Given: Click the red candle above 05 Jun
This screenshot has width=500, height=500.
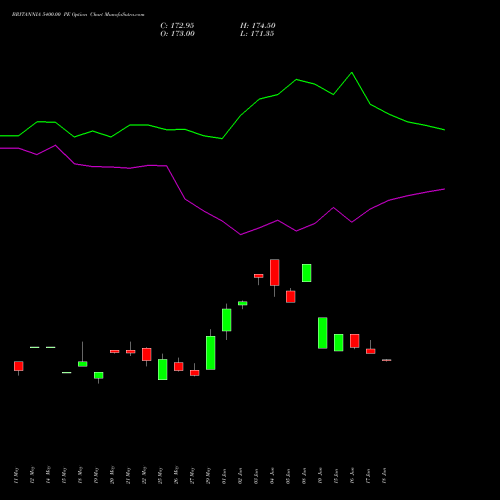Looking at the screenshot, I should pyautogui.click(x=291, y=297).
